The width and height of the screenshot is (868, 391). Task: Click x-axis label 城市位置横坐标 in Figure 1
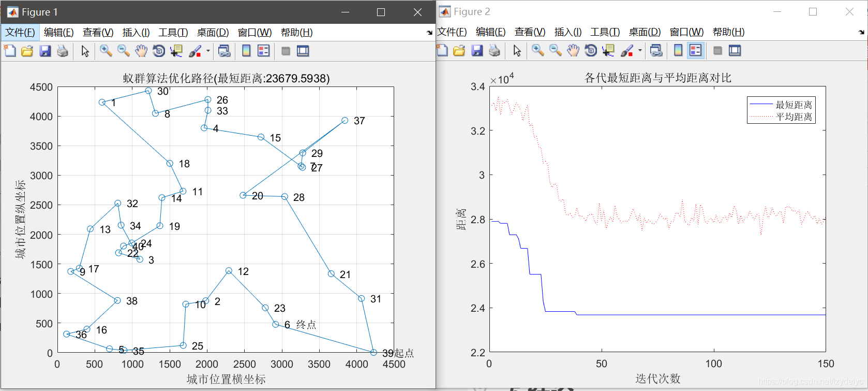[226, 379]
